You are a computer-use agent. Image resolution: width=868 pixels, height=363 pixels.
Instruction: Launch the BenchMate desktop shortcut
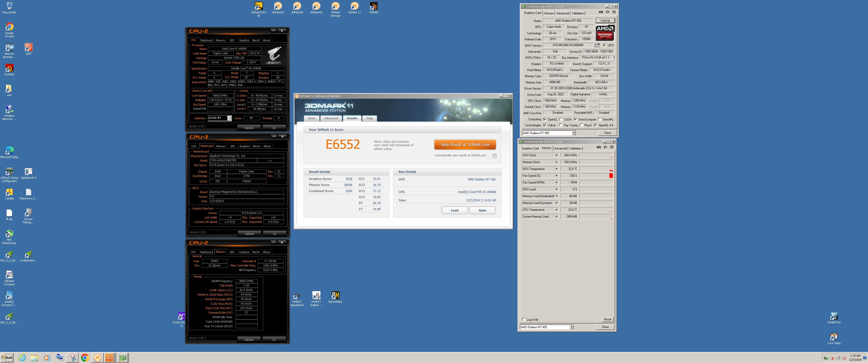point(335,297)
